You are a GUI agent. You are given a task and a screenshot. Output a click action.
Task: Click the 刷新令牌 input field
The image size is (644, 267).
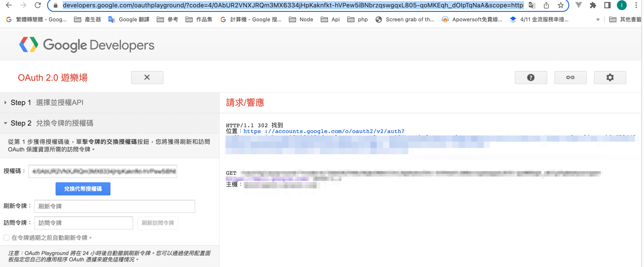[x=114, y=206]
